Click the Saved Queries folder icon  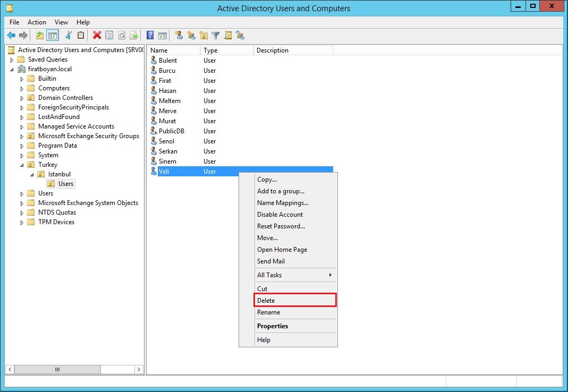click(x=21, y=59)
